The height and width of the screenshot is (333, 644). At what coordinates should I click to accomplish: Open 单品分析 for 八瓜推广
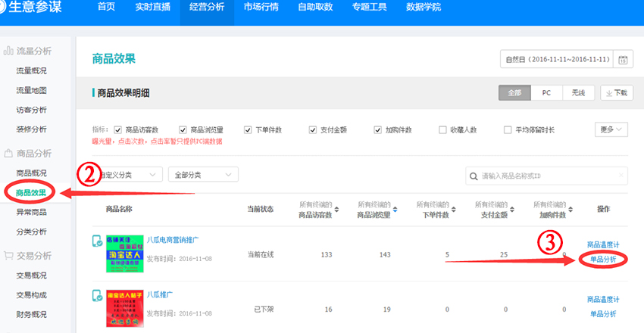pos(603,314)
